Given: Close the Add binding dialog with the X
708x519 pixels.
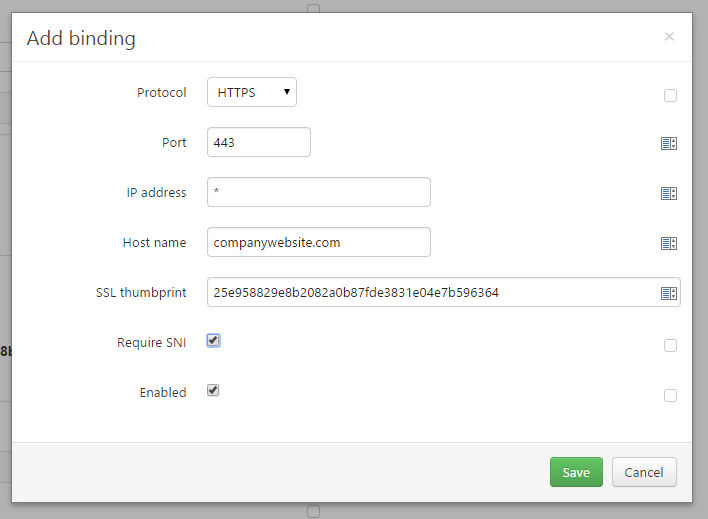Looking at the screenshot, I should click(669, 37).
